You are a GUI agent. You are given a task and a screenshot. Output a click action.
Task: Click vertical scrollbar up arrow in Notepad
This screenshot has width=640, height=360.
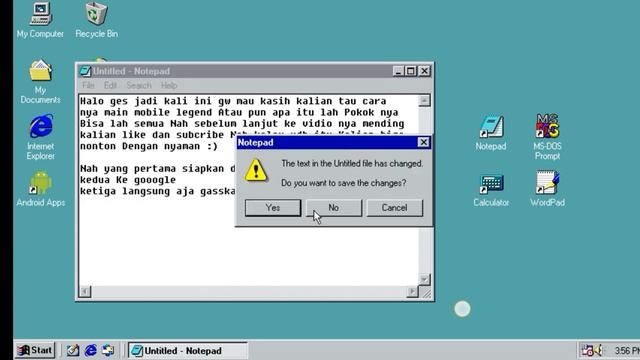point(424,100)
